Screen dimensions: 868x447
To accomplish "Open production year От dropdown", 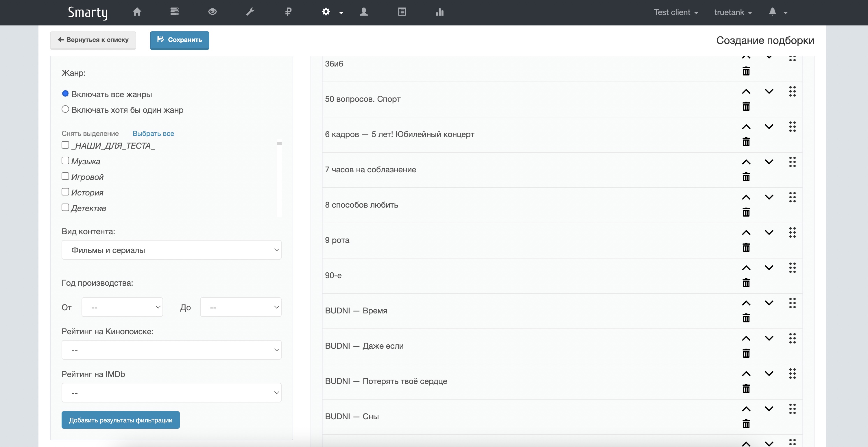I will pyautogui.click(x=122, y=307).
